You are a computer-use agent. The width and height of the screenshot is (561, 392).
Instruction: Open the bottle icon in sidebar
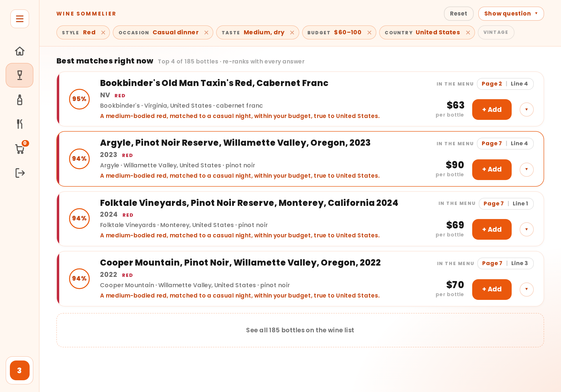19,100
